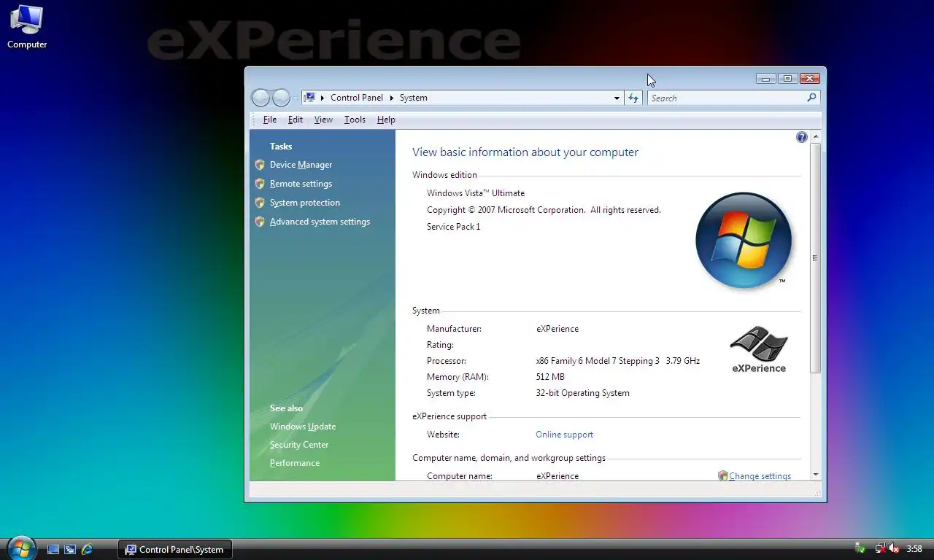Open Security Center under See also
The width and height of the screenshot is (934, 560).
[x=299, y=445]
